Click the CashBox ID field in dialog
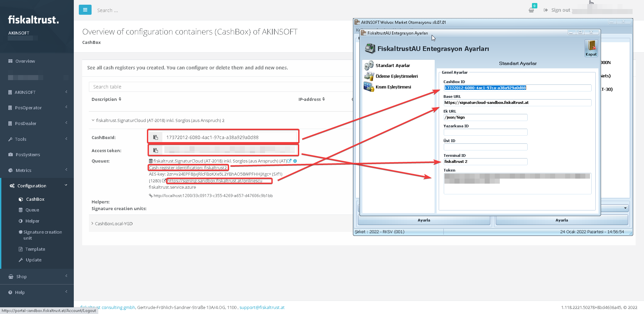 pyautogui.click(x=517, y=88)
